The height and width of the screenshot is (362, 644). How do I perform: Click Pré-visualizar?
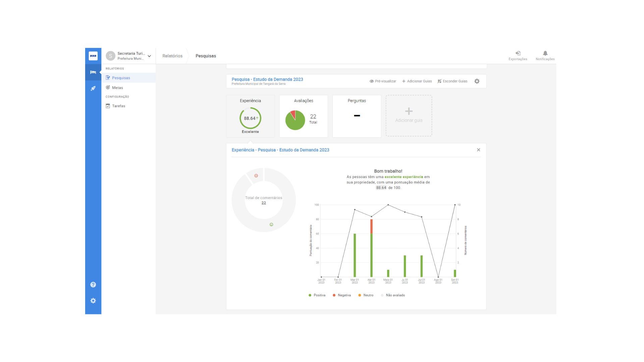[x=383, y=81]
